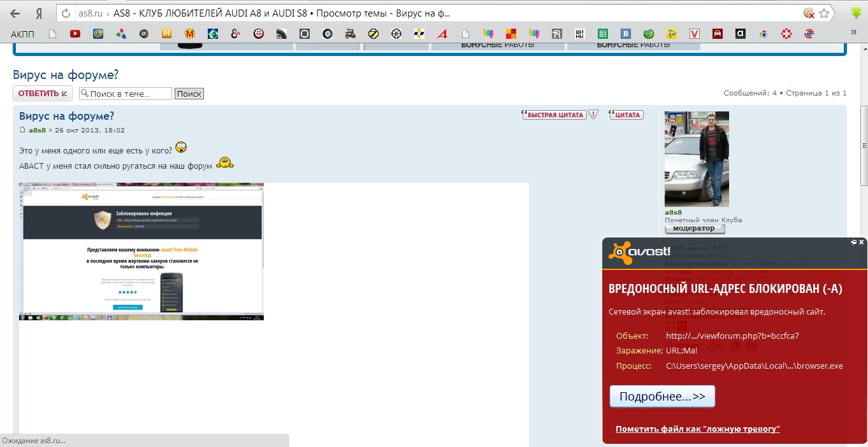Open the green spreadsheet bookmark
This screenshot has width=868, height=447.
pyautogui.click(x=602, y=34)
